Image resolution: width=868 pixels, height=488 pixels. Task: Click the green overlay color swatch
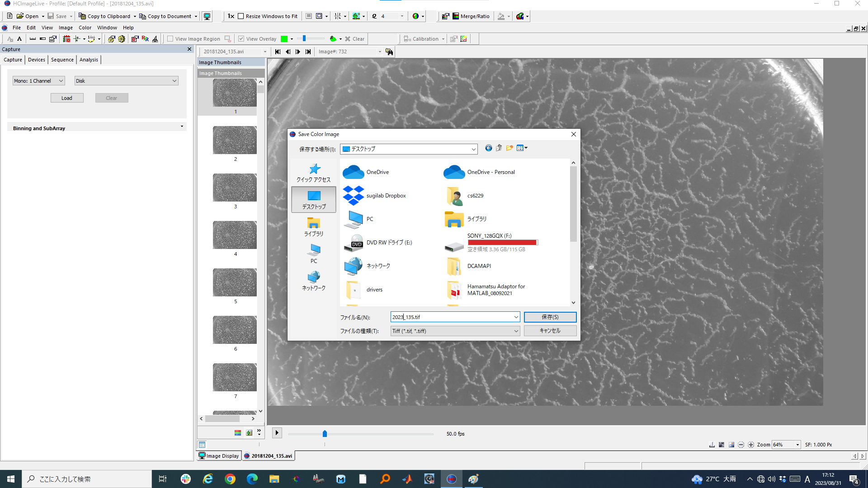[x=284, y=39]
